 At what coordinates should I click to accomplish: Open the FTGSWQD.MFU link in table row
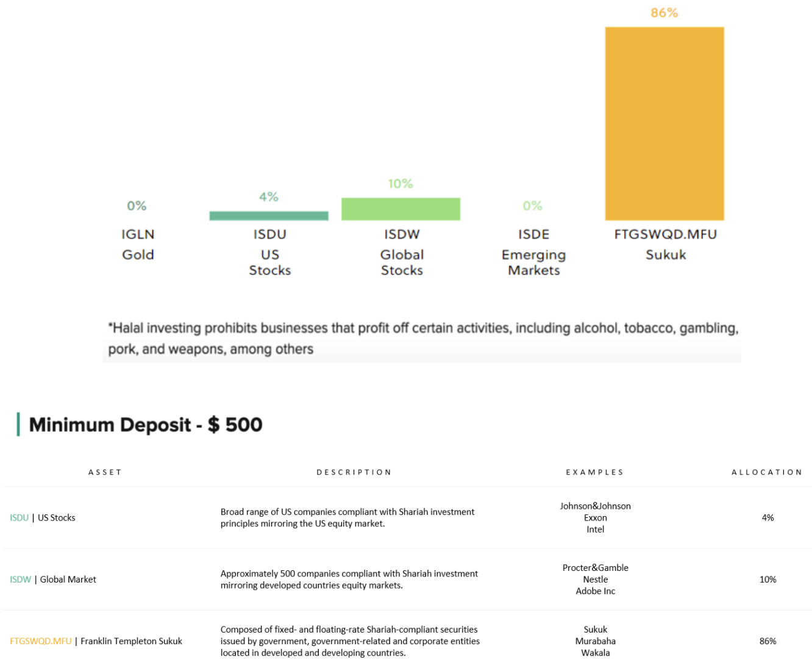(x=41, y=641)
